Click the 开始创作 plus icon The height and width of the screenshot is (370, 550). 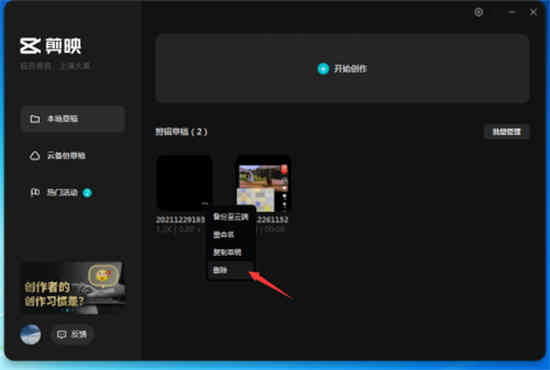click(323, 69)
